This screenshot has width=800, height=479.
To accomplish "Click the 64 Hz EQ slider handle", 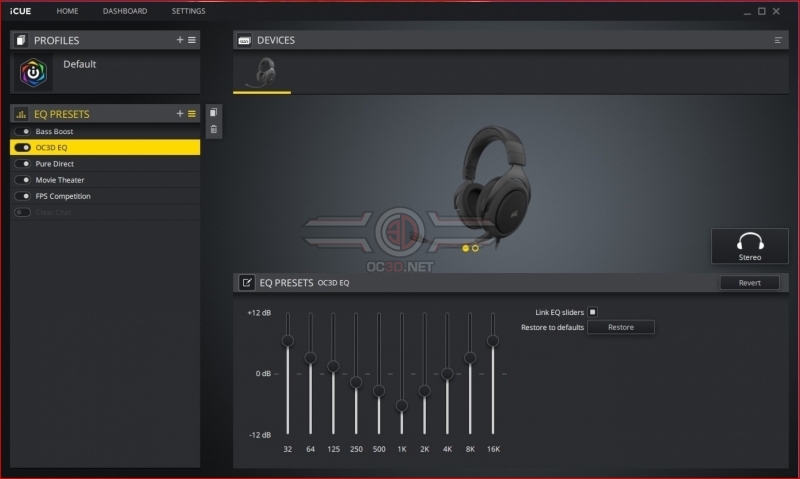I will (310, 358).
